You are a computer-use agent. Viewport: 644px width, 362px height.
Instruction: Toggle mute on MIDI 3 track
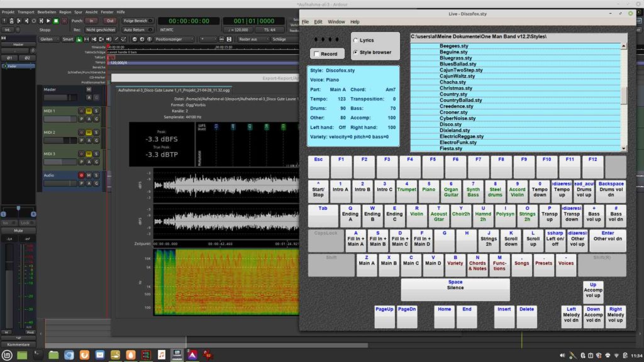(89, 154)
